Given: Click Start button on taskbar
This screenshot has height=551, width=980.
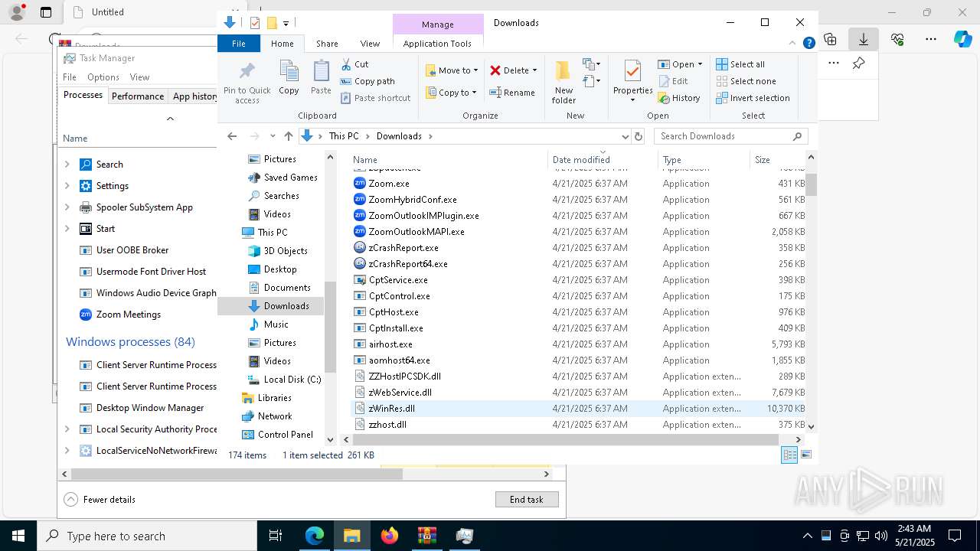Looking at the screenshot, I should click(x=18, y=536).
